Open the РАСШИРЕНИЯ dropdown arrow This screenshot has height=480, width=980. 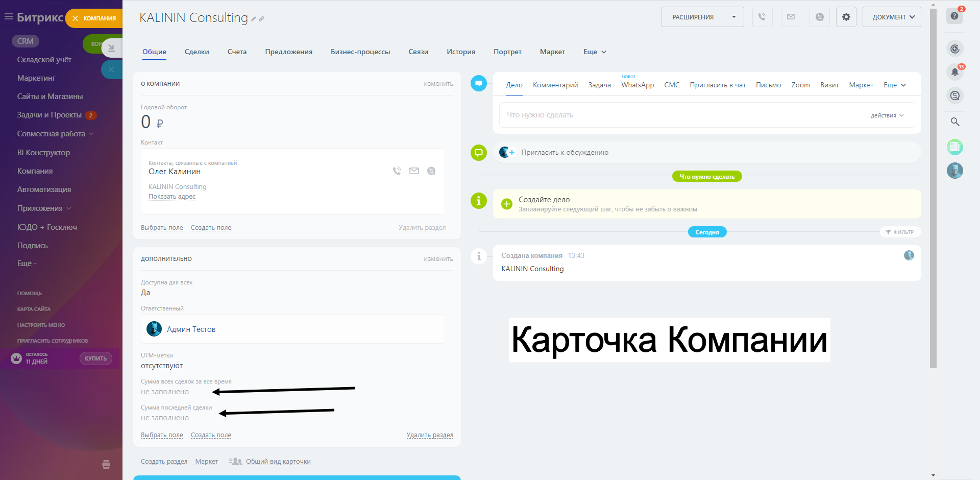(734, 17)
